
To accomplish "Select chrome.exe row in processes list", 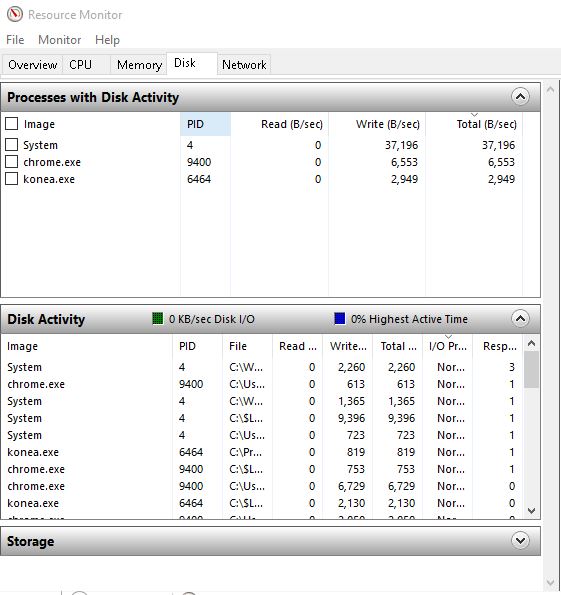I will pyautogui.click(x=262, y=162).
